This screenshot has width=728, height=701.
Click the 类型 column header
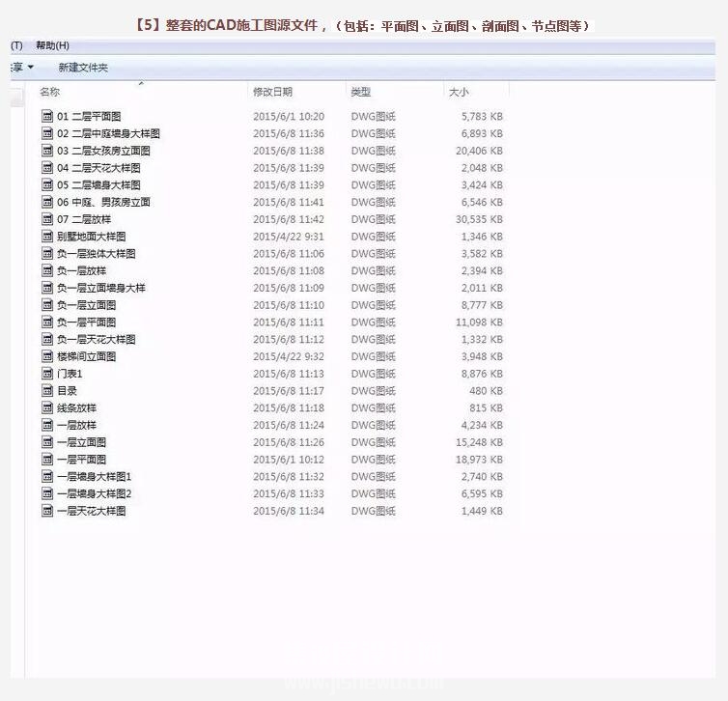[361, 92]
